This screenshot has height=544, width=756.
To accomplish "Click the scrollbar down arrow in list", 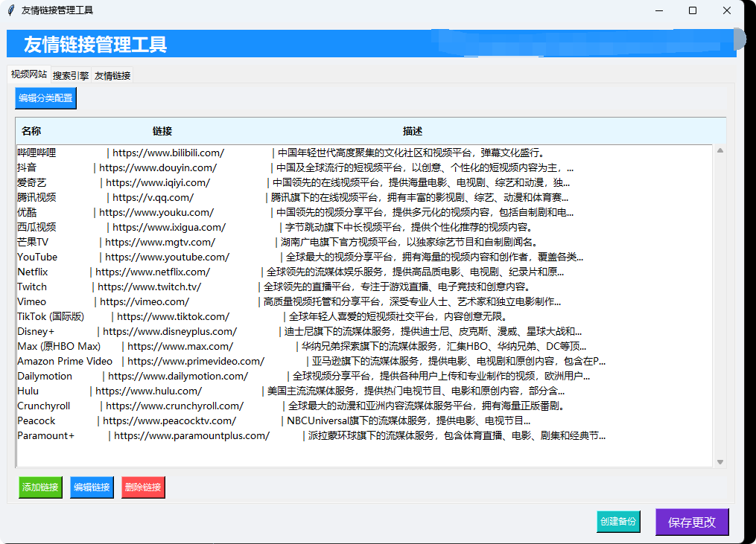I will (x=720, y=462).
